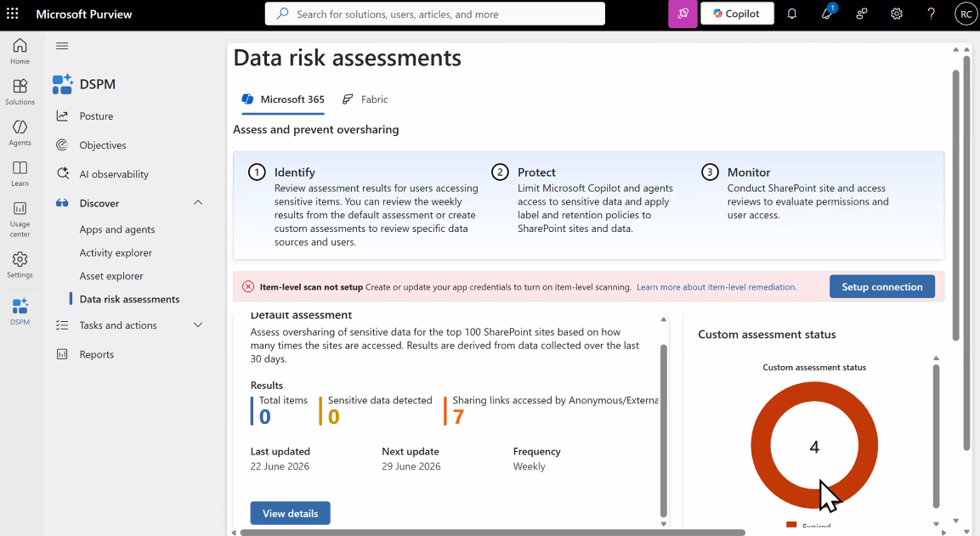The image size is (980, 536).
Task: Open Apps and agents under Discover
Action: click(117, 229)
